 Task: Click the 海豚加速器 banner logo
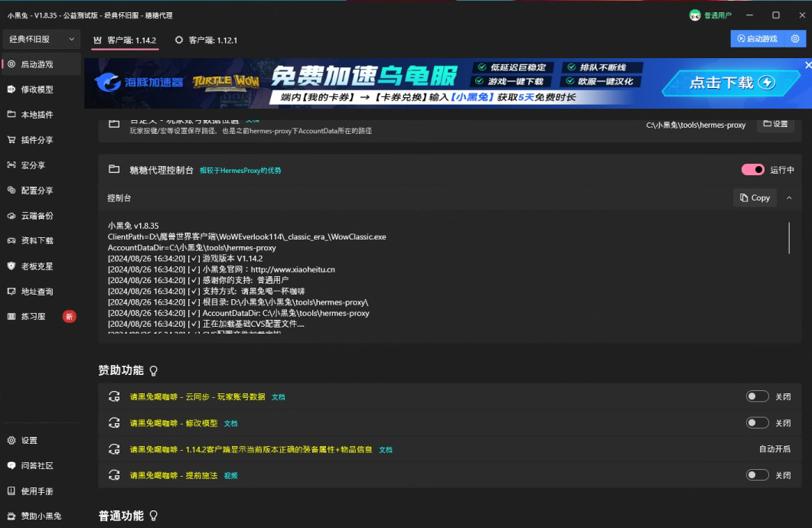[139, 83]
